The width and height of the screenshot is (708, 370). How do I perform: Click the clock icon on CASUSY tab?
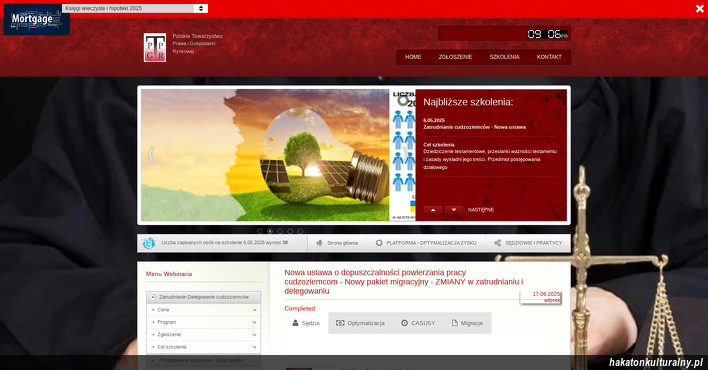(405, 323)
